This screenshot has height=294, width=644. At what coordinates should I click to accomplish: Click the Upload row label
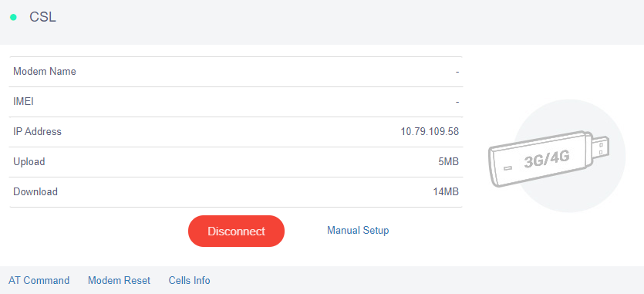[x=29, y=161]
